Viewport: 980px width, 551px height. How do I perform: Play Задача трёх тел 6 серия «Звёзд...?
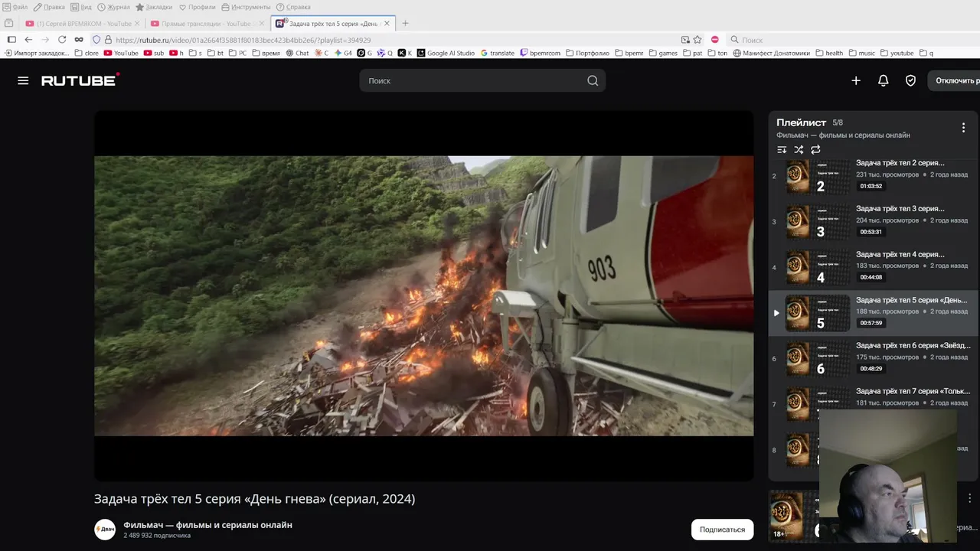click(873, 359)
